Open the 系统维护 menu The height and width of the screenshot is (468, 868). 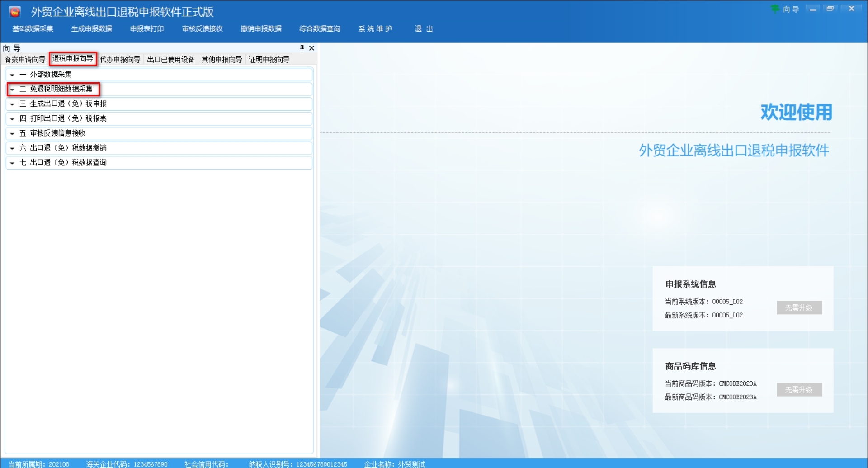[x=375, y=28]
